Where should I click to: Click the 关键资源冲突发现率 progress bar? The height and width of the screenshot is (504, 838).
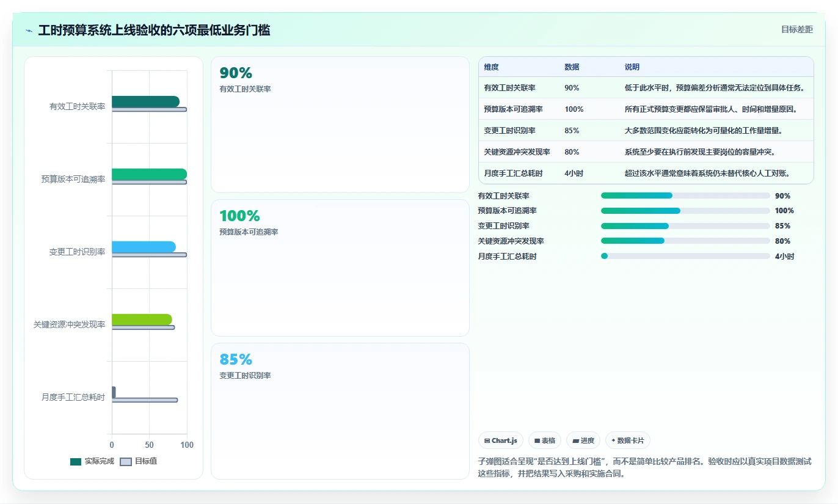click(x=685, y=241)
